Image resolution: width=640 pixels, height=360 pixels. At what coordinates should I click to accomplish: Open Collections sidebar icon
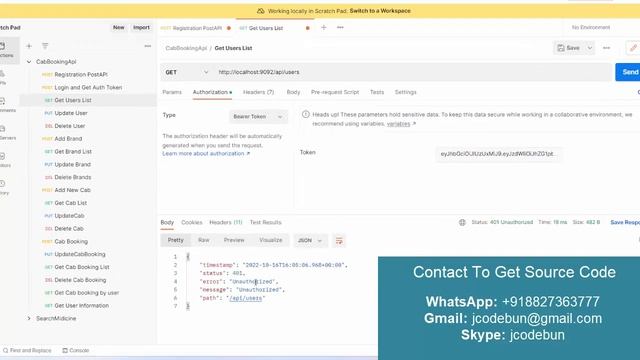coord(5,50)
